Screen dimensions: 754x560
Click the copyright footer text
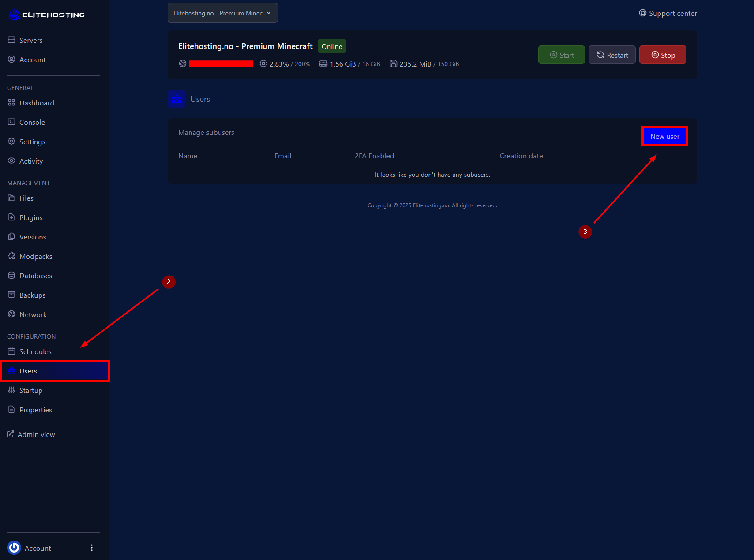(432, 205)
